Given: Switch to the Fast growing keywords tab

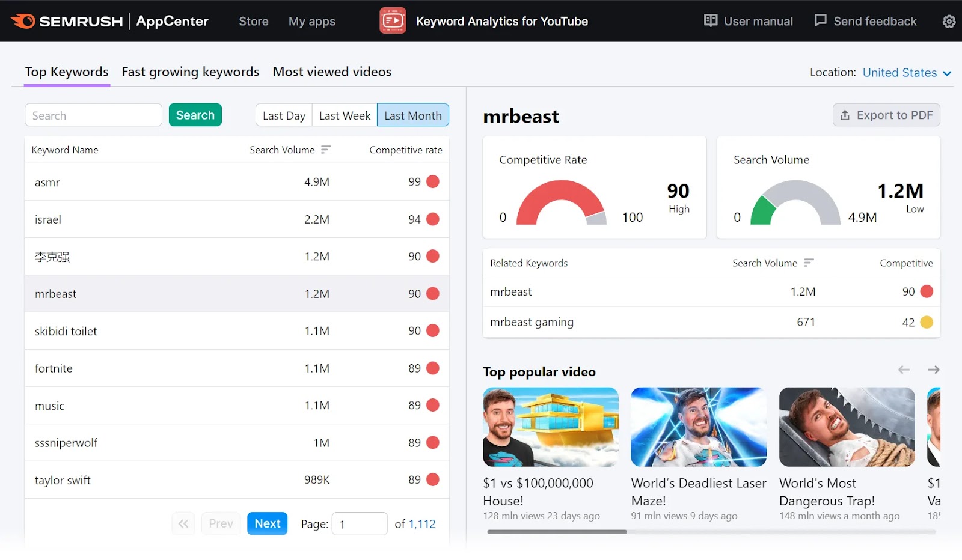Looking at the screenshot, I should pos(190,72).
